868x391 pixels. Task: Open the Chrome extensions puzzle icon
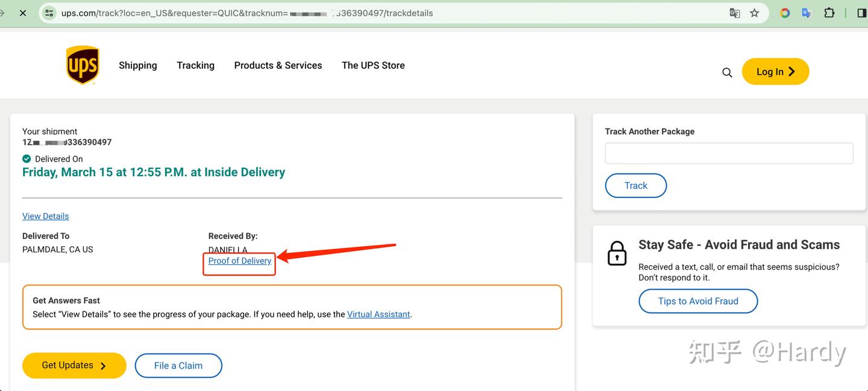point(829,12)
